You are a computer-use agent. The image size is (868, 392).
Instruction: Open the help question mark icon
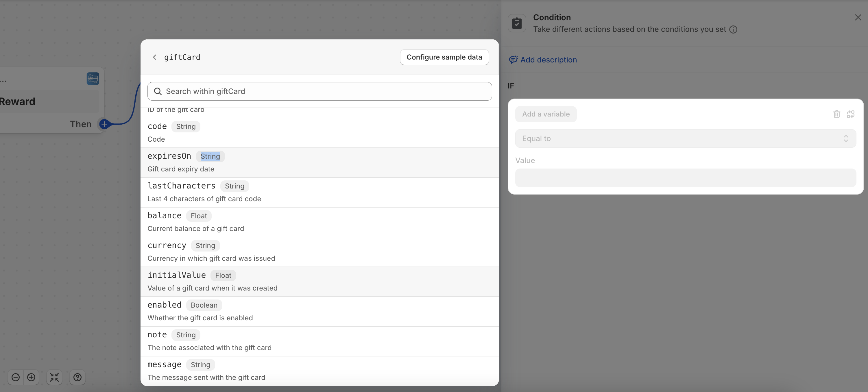click(x=77, y=377)
